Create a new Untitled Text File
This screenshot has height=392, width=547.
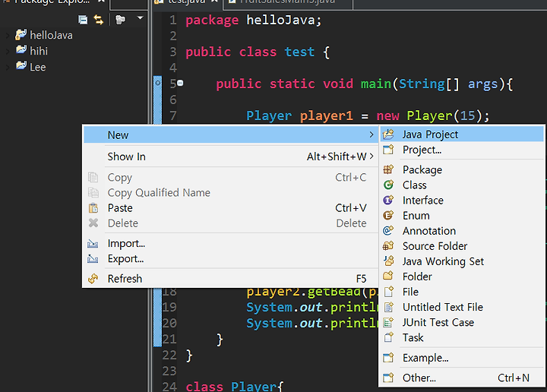pyautogui.click(x=462, y=307)
